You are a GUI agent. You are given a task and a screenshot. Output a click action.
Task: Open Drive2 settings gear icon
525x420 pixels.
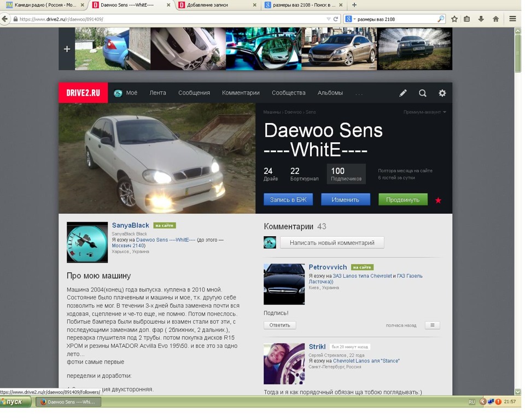[x=442, y=93]
